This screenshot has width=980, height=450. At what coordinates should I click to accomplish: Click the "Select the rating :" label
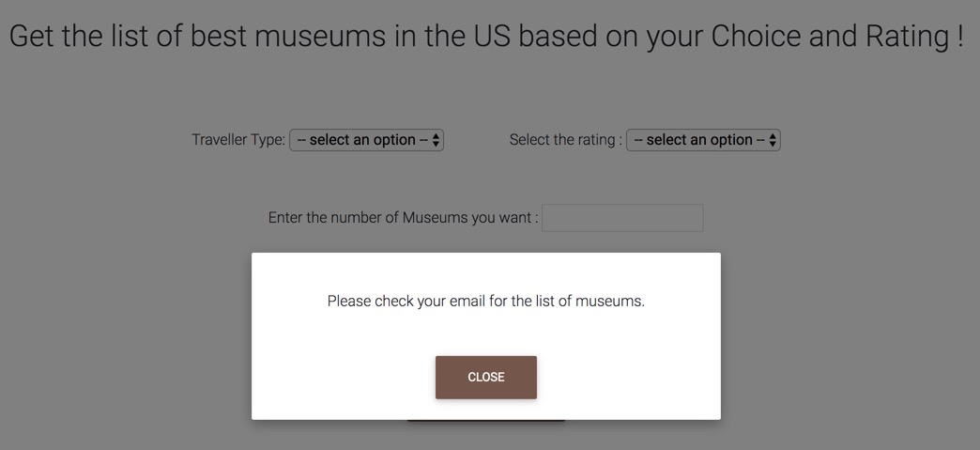(x=565, y=140)
